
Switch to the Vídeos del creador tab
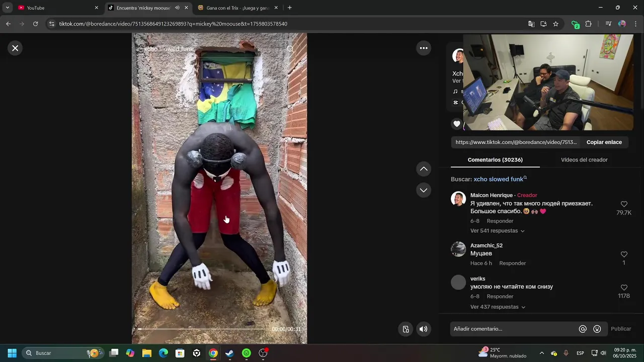(x=584, y=160)
